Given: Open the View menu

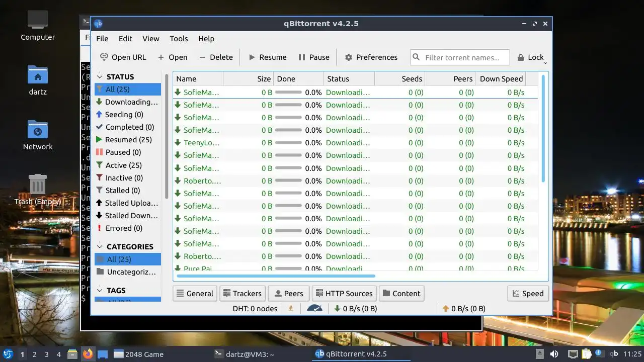Looking at the screenshot, I should [150, 39].
